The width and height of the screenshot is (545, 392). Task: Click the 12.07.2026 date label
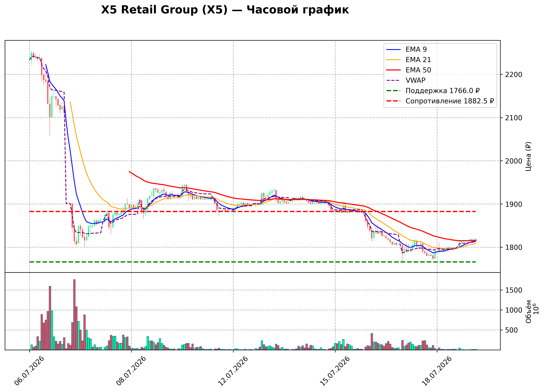233,371
